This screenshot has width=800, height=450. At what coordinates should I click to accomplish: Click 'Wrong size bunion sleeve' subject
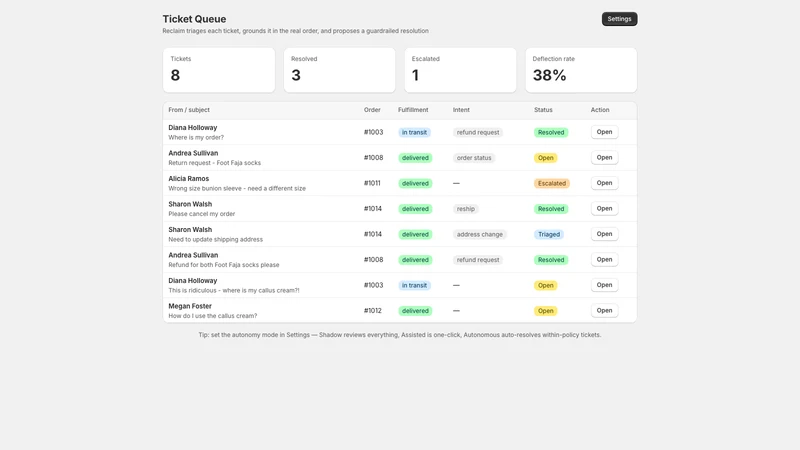[237, 188]
